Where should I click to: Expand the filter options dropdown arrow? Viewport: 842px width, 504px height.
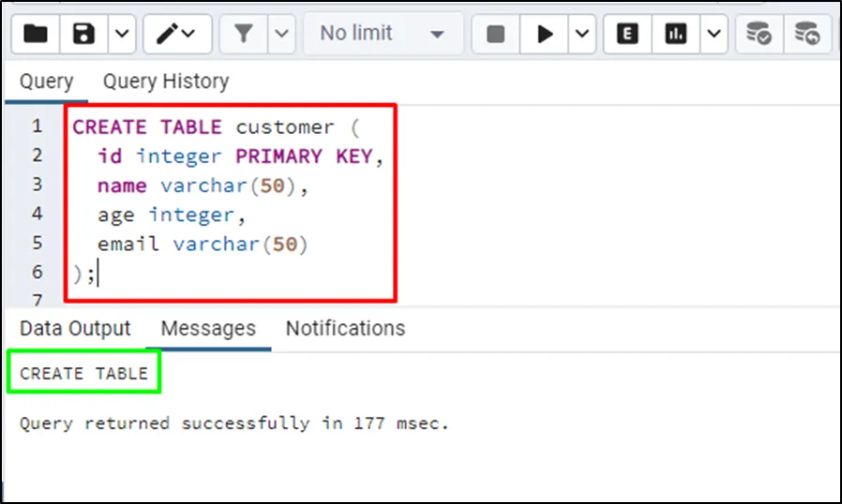pos(281,35)
